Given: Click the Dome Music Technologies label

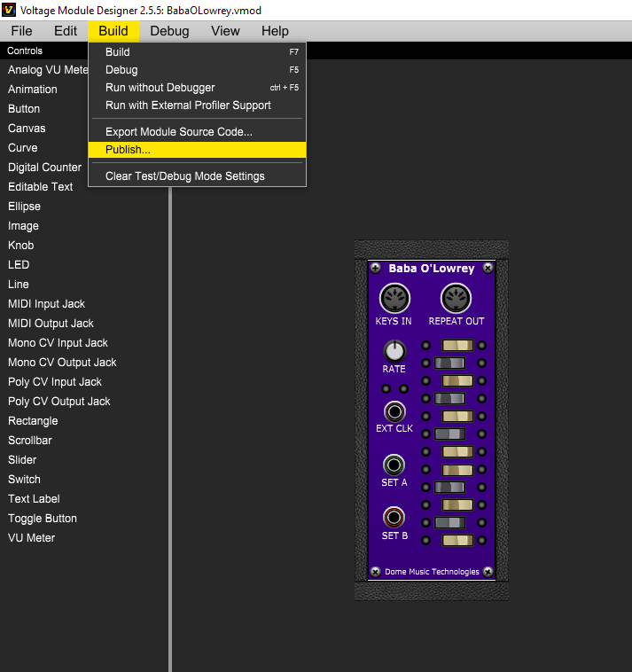Looking at the screenshot, I should (432, 572).
